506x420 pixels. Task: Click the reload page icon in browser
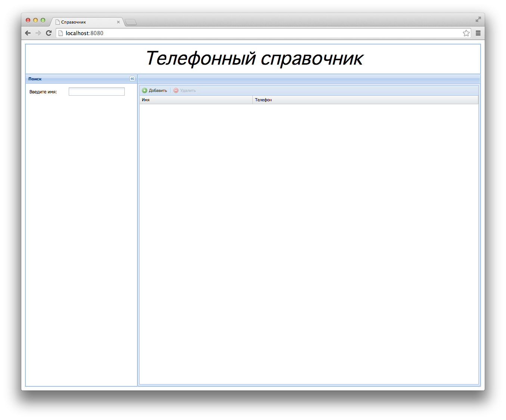[x=49, y=33]
